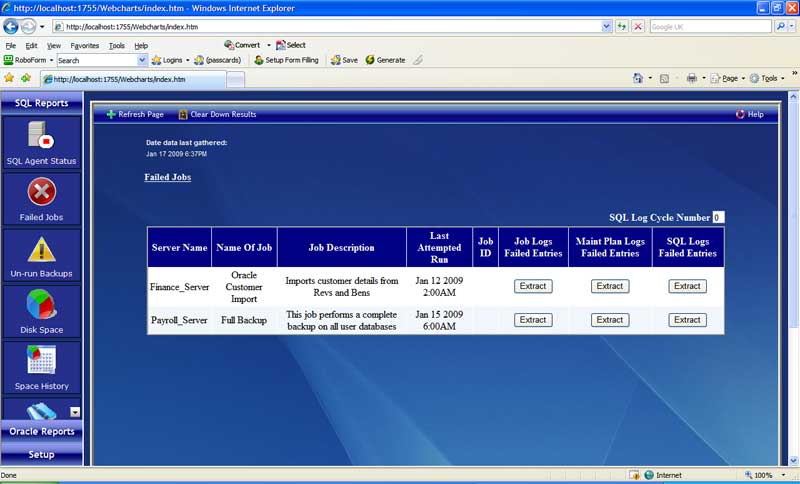Viewport: 800px width, 484px height.
Task: Click the page vertical scrollbar up arrow
Action: click(793, 96)
